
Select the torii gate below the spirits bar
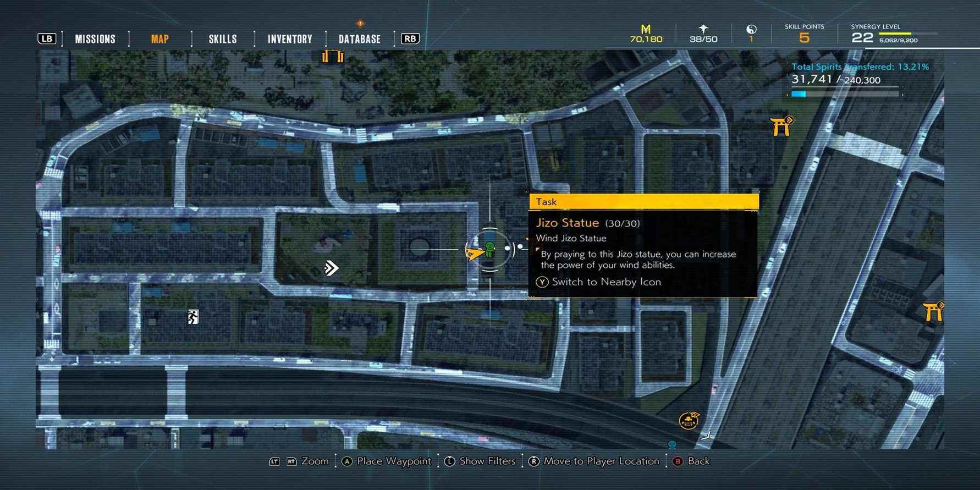[781, 126]
